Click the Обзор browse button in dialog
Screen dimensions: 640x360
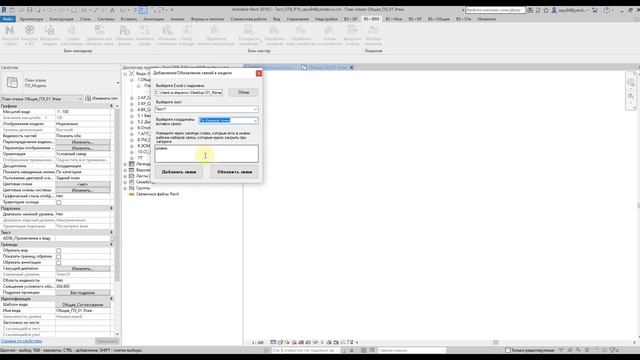(x=243, y=92)
